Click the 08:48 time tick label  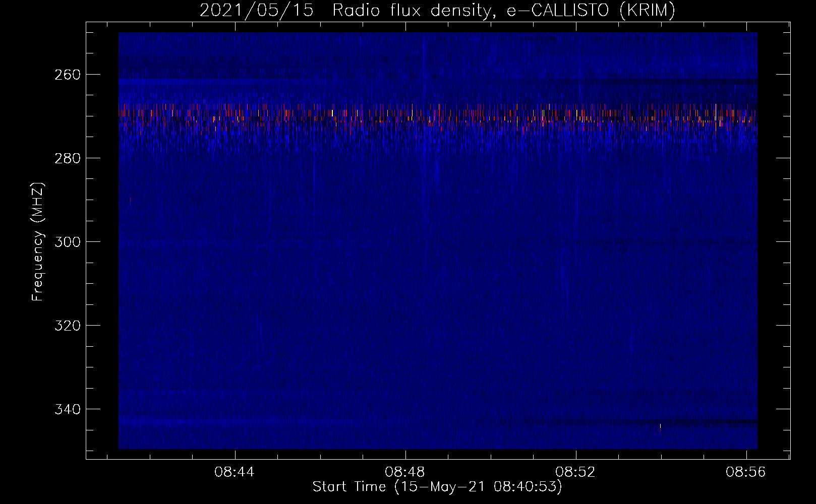404,472
